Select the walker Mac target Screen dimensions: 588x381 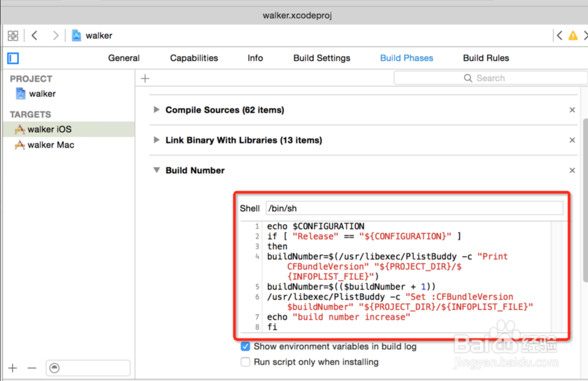pos(51,145)
